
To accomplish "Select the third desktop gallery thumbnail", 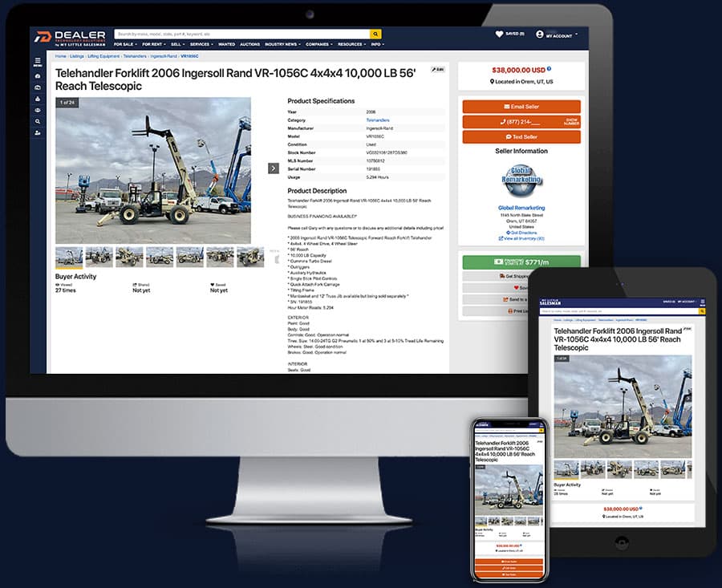I will click(x=129, y=257).
